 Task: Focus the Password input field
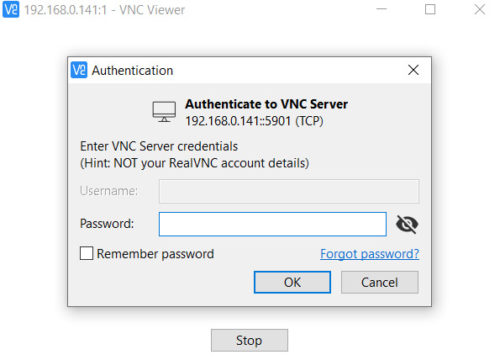[273, 224]
